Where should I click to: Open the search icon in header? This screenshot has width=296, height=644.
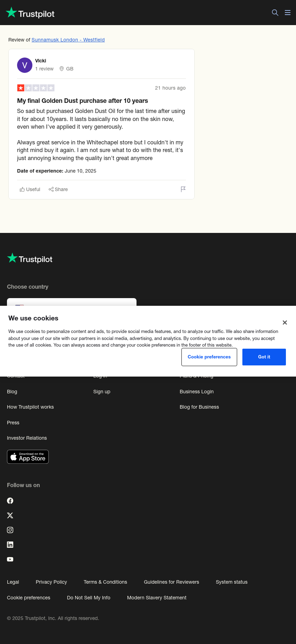coord(275,13)
